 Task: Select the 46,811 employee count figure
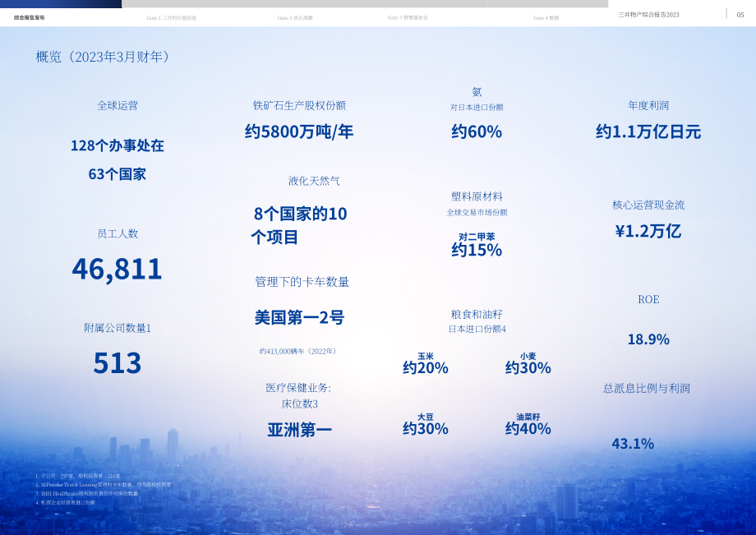pos(118,269)
